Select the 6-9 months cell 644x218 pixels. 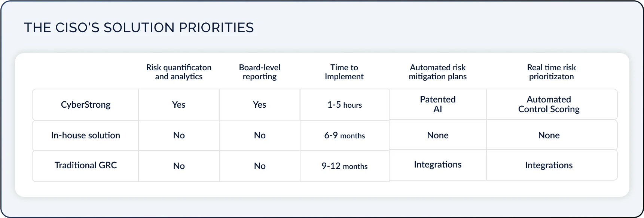click(x=345, y=135)
